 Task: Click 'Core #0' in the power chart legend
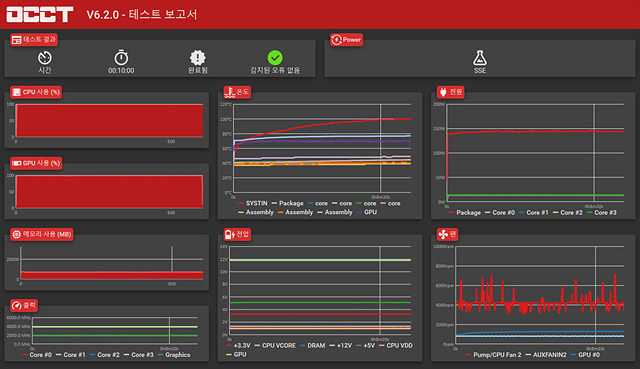(503, 213)
